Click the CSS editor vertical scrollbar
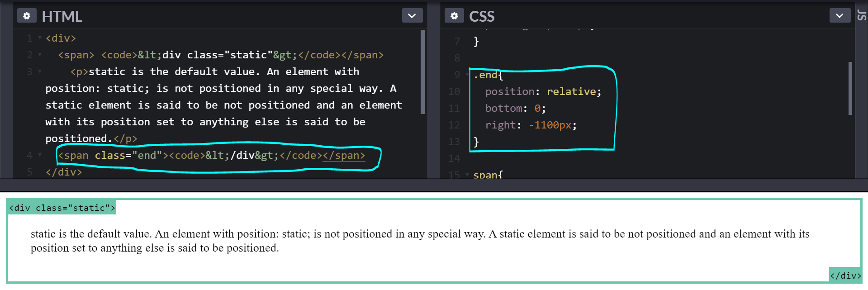The height and width of the screenshot is (290, 868). coord(850,88)
